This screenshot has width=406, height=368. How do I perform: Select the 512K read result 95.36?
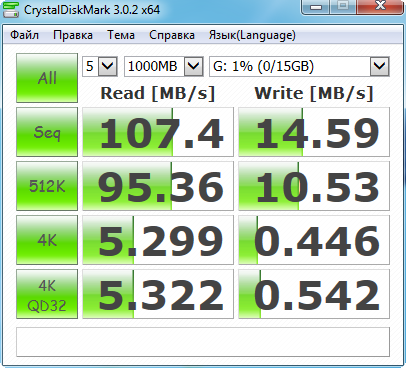pos(158,186)
